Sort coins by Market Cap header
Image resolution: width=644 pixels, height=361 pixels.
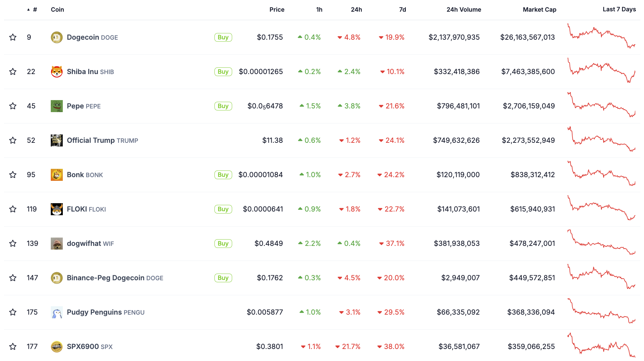(x=539, y=10)
